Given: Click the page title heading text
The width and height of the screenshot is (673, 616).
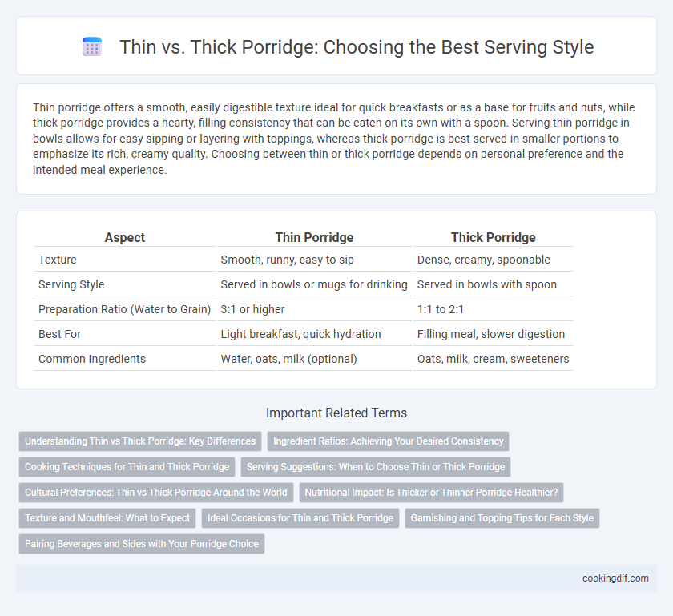Looking at the screenshot, I should click(x=357, y=46).
